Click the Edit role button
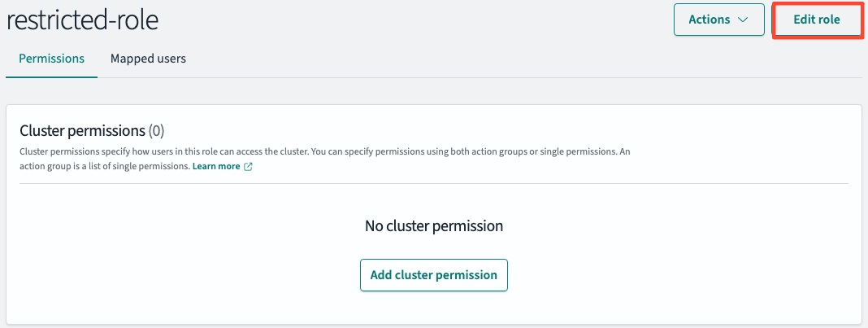This screenshot has height=328, width=868. [817, 20]
